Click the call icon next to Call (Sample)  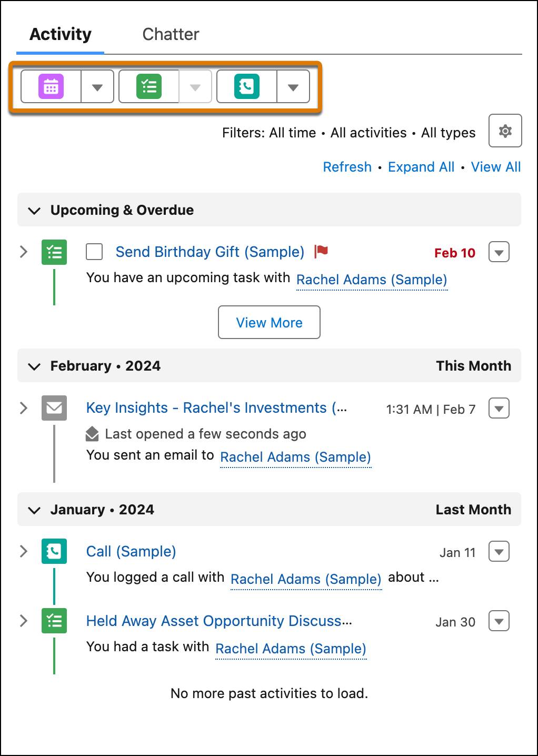click(x=54, y=551)
